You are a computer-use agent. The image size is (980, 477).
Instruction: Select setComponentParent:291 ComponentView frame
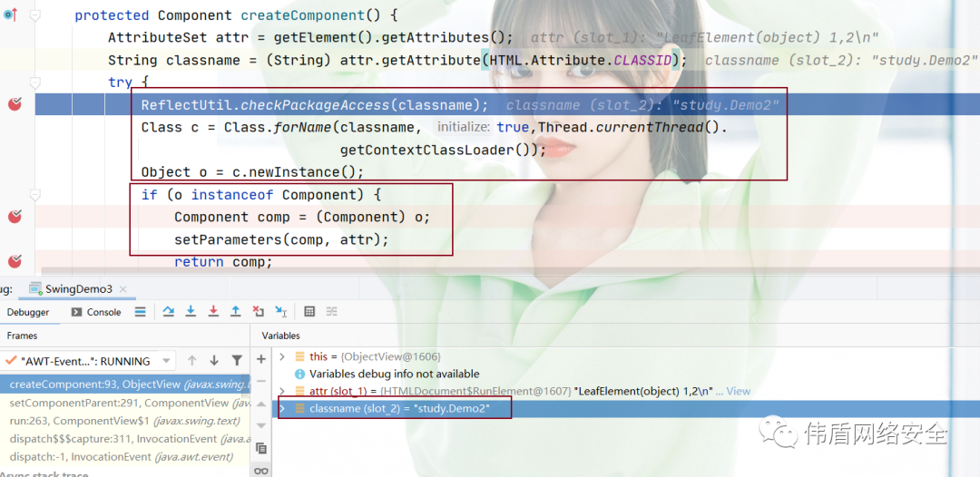125,403
